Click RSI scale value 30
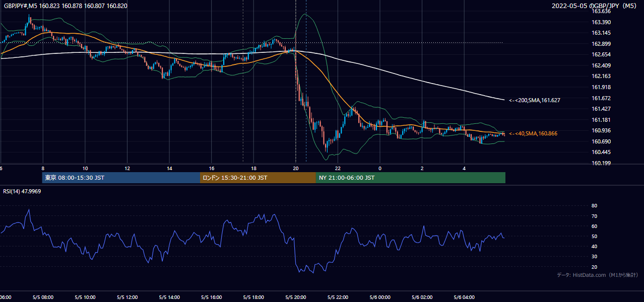This screenshot has height=302, width=644. tap(594, 256)
